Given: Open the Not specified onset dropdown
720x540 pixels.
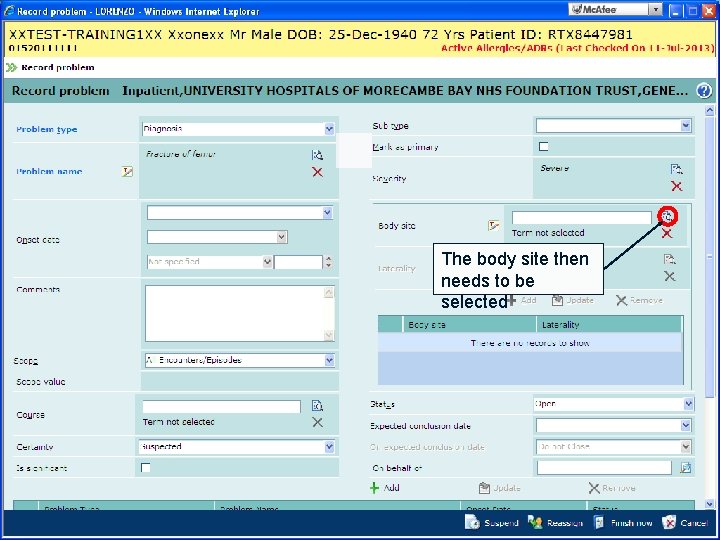Looking at the screenshot, I should click(267, 262).
